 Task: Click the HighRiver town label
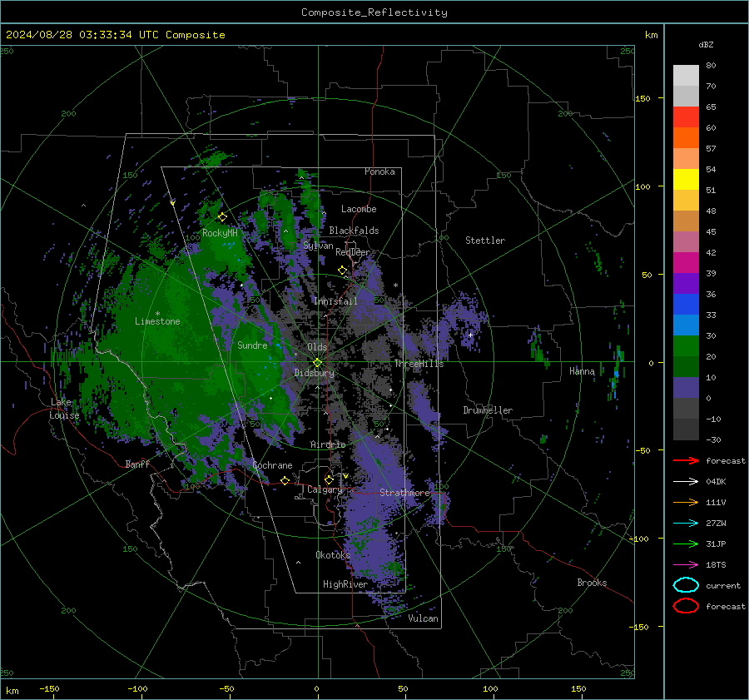345,584
